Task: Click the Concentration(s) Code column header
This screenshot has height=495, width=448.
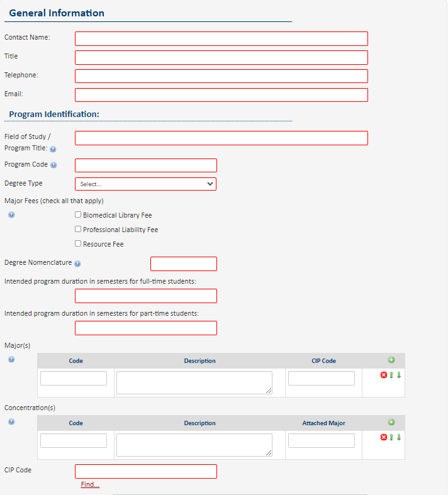Action: tap(76, 423)
